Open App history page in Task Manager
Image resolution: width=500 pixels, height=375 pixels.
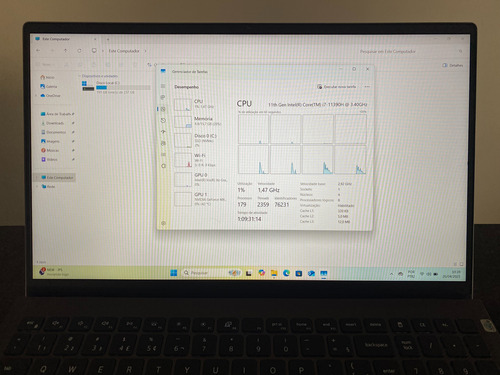163,120
